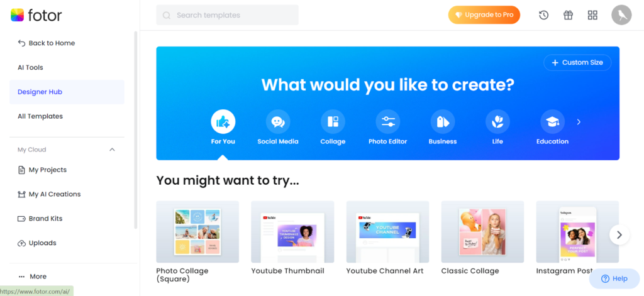644x296 pixels.
Task: Select the Photo Editor category icon
Action: point(387,122)
